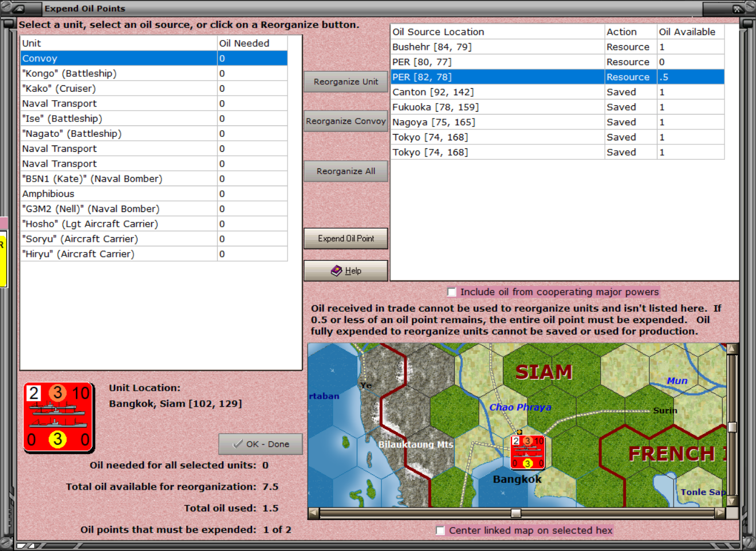
Task: Click the map scroll right arrow
Action: coord(720,513)
